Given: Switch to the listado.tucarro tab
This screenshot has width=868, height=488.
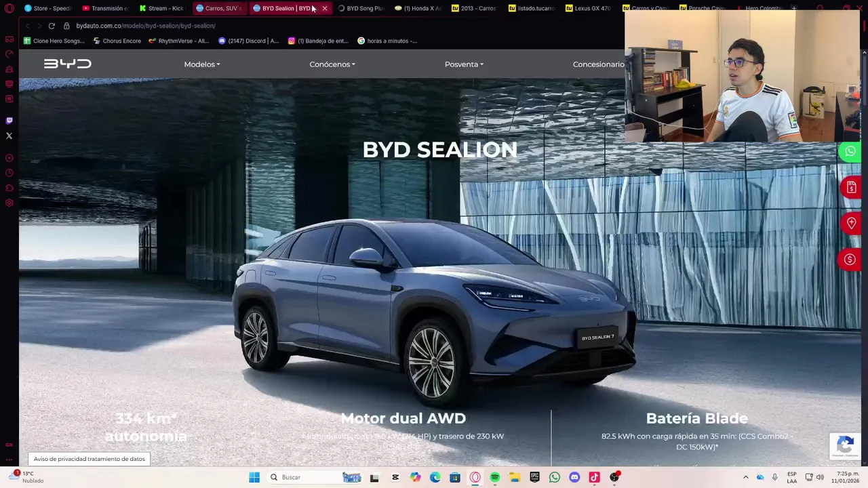Looking at the screenshot, I should 531,8.
